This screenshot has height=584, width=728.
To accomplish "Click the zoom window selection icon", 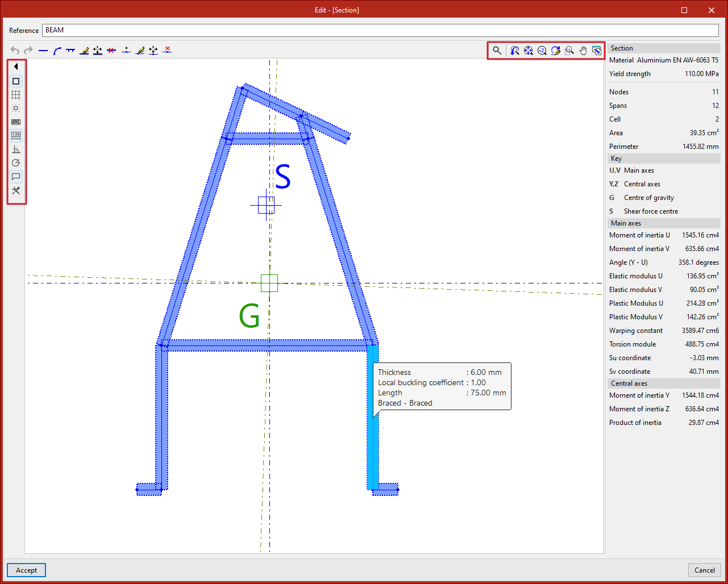I will point(569,51).
